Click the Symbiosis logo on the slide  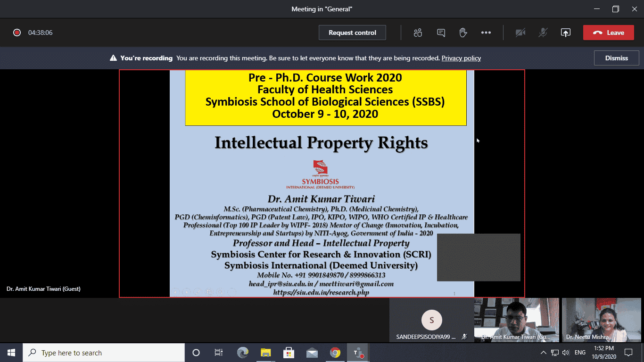pyautogui.click(x=321, y=174)
